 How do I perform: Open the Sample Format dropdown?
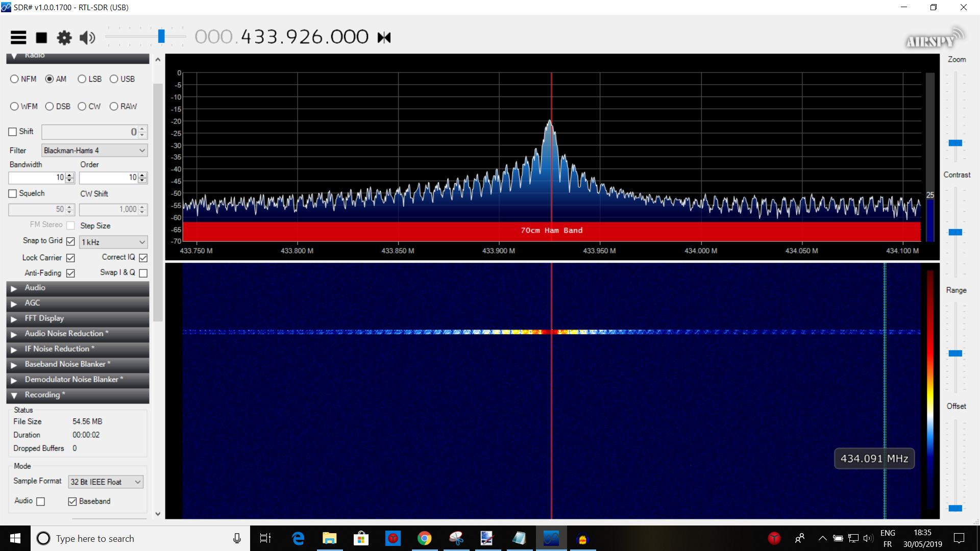pos(106,482)
